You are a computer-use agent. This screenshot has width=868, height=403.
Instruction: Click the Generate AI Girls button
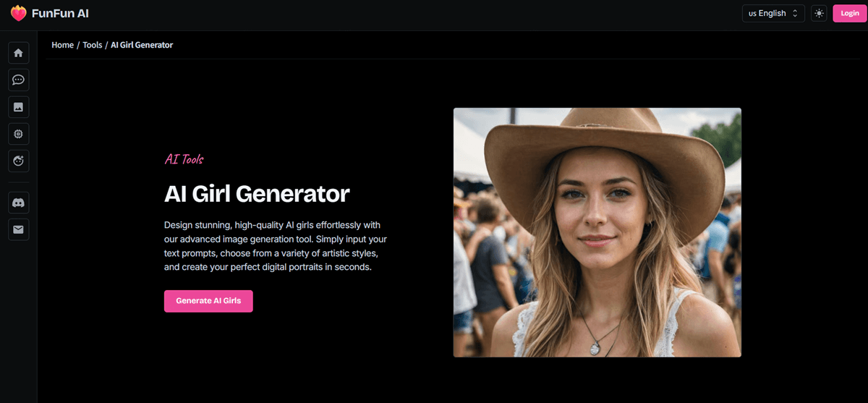click(208, 300)
